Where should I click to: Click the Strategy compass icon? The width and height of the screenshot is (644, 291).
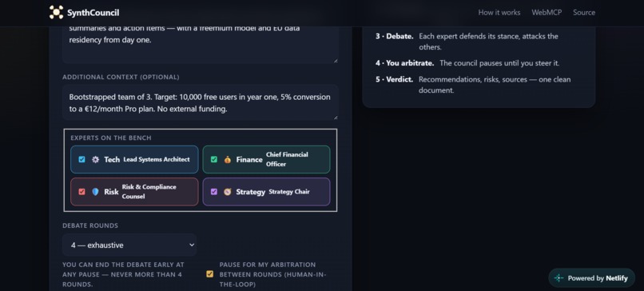[x=227, y=192]
